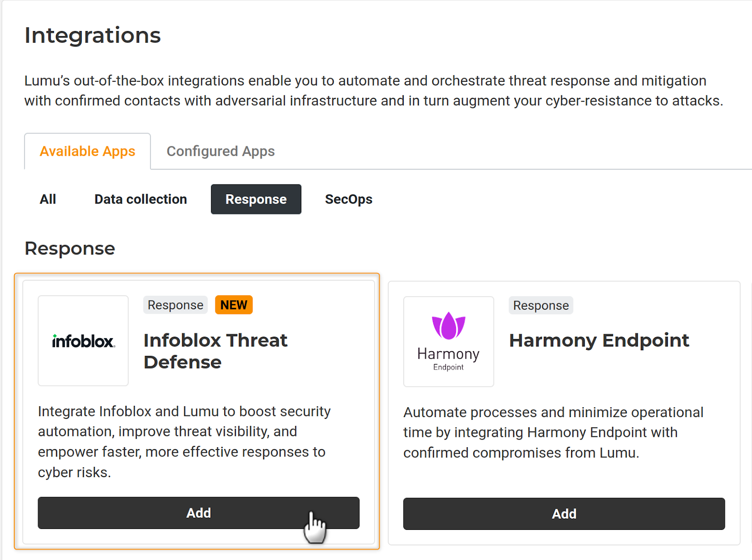Click the Infoblox integration description text
Viewport: 752px width, 560px height.
tap(184, 442)
